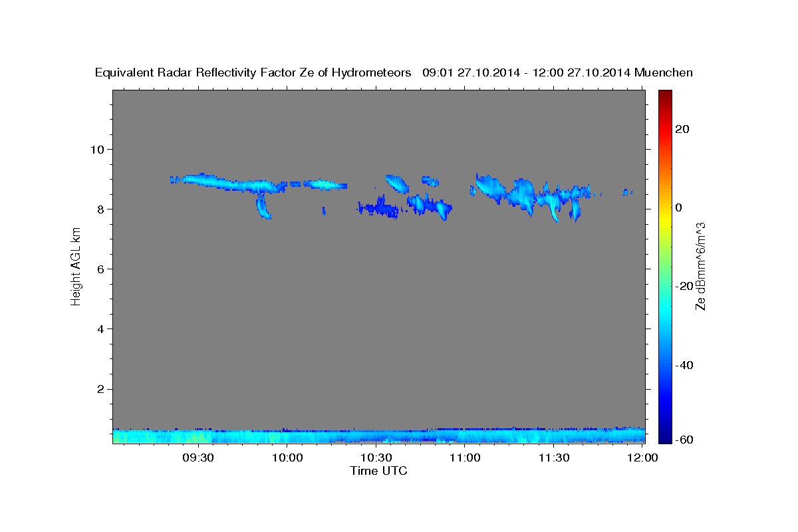
Task: Click the colorbar label '-20'
Action: (x=684, y=286)
